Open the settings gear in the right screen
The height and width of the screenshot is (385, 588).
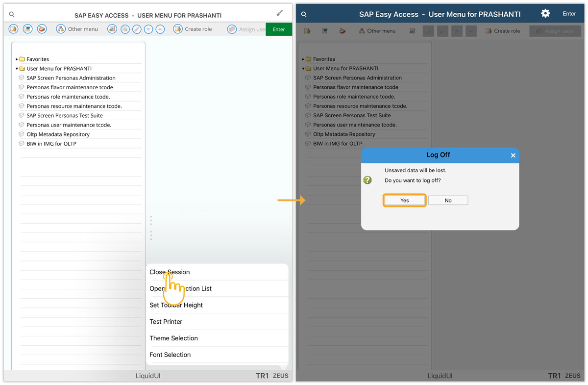click(x=545, y=13)
